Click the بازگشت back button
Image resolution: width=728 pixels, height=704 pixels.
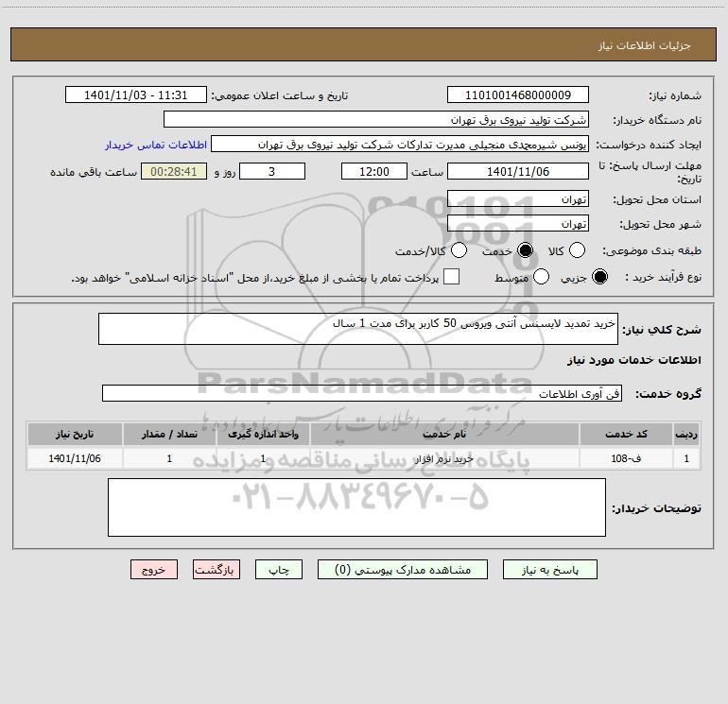tap(217, 570)
